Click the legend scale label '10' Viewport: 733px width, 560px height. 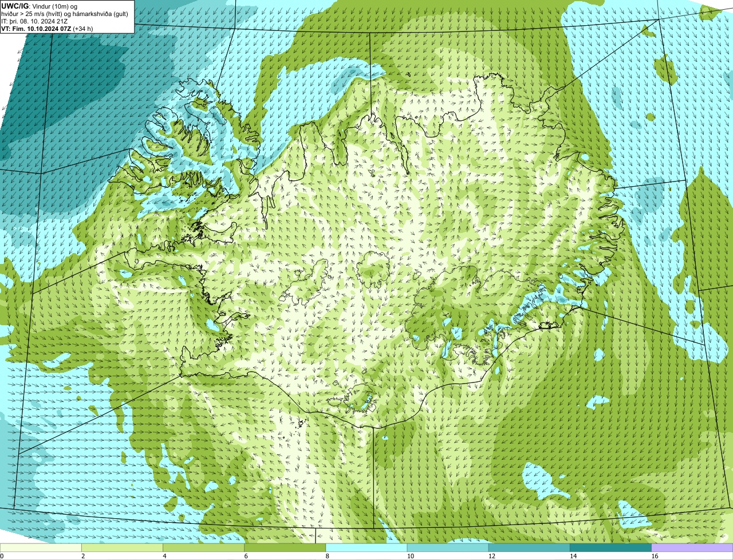point(411,556)
